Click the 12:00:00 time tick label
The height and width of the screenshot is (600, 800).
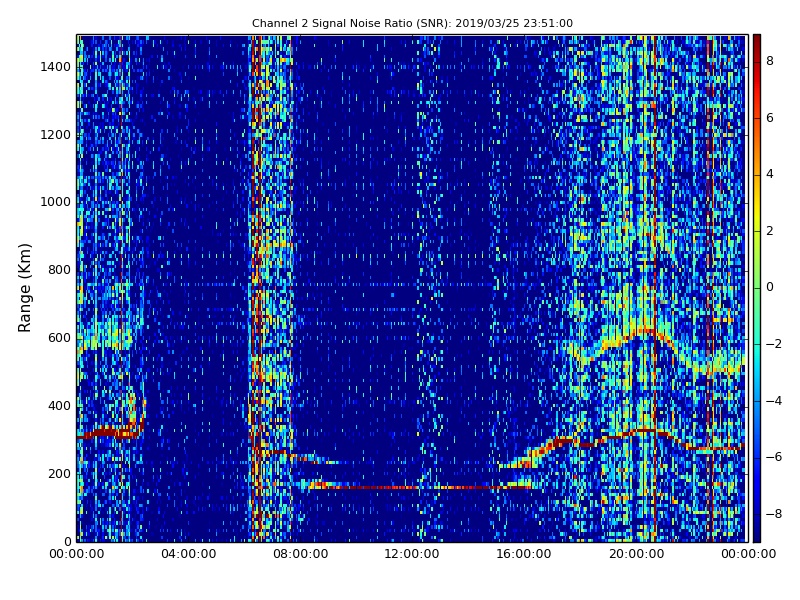tap(412, 554)
